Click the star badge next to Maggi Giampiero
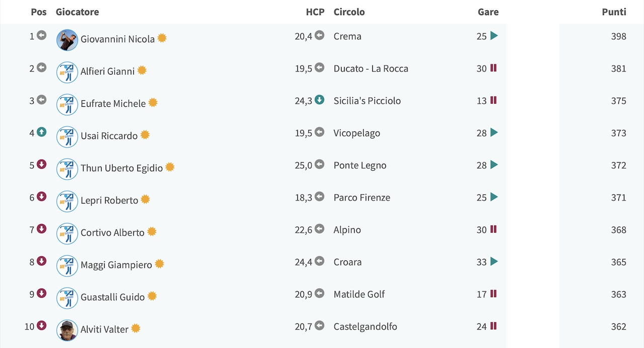 tap(159, 263)
